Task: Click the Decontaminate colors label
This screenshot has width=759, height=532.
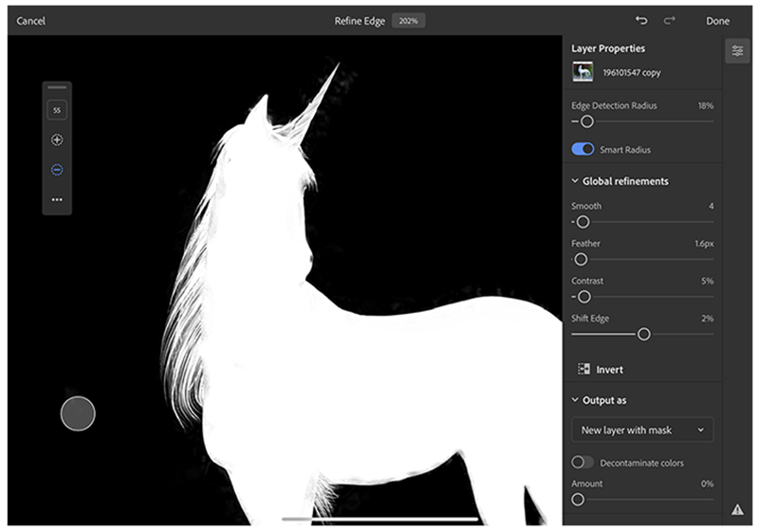Action: pos(642,463)
